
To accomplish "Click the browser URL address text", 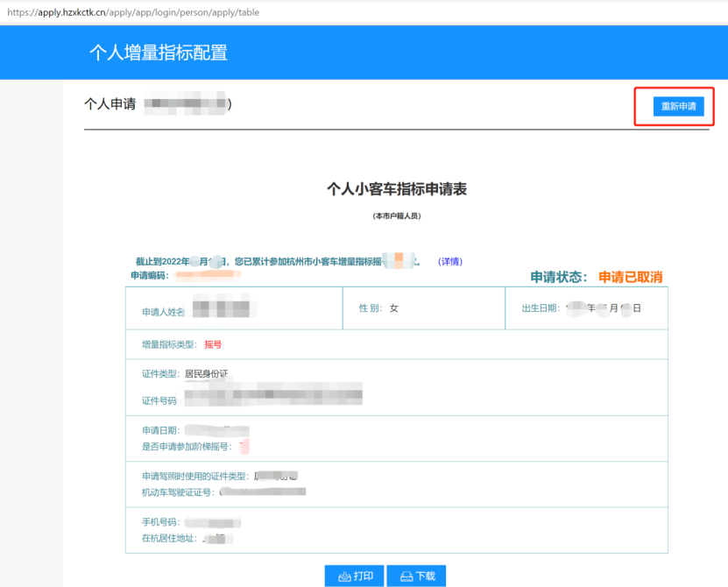I will (133, 12).
